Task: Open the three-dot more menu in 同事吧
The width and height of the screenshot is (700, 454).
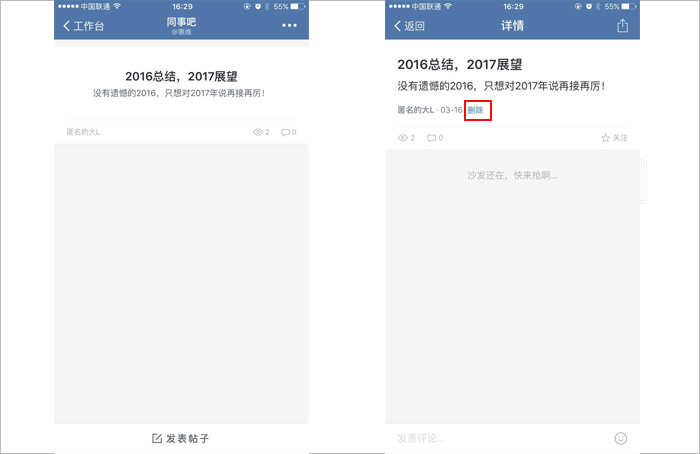Action: click(289, 25)
